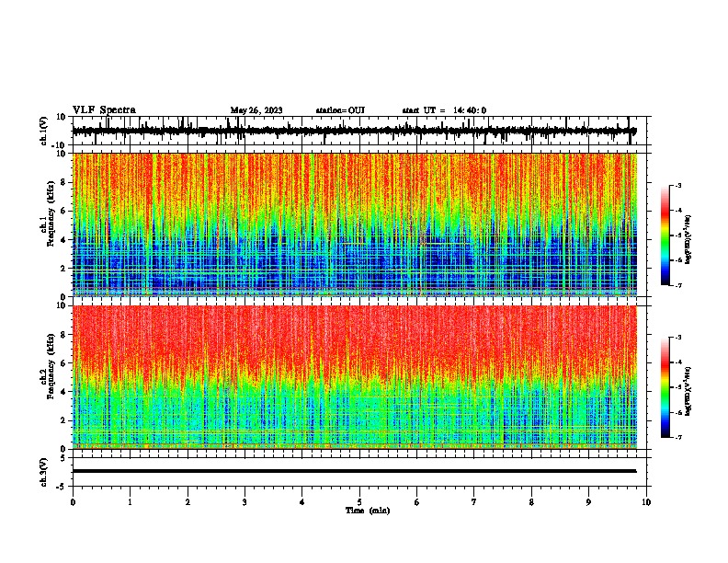Click inside the ch.2 spectrogram panel
728x563 pixels.
[x=354, y=377]
